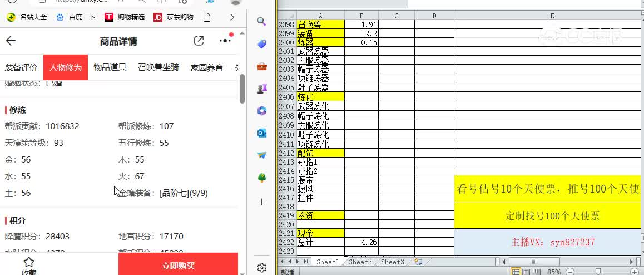Select row header 2406

pyautogui.click(x=286, y=97)
